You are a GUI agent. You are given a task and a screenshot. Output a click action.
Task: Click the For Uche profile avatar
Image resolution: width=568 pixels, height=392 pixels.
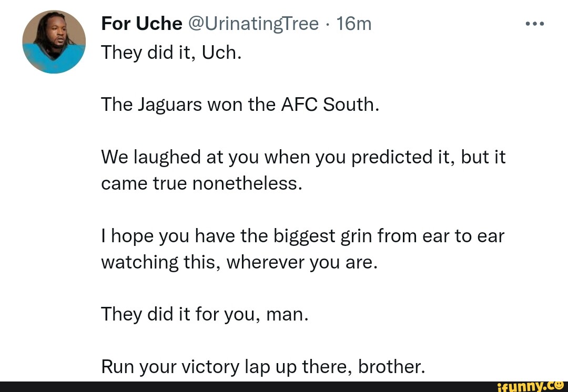click(54, 42)
